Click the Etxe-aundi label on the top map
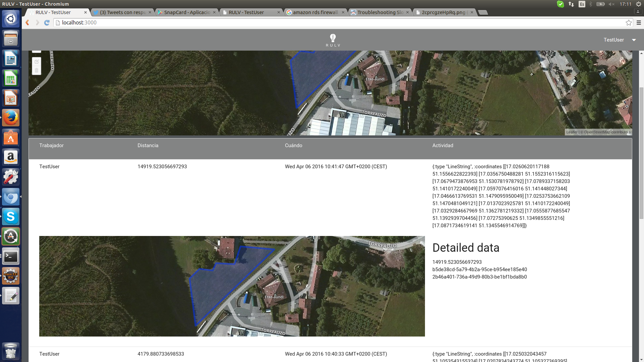This screenshot has width=644, height=362. point(375,79)
